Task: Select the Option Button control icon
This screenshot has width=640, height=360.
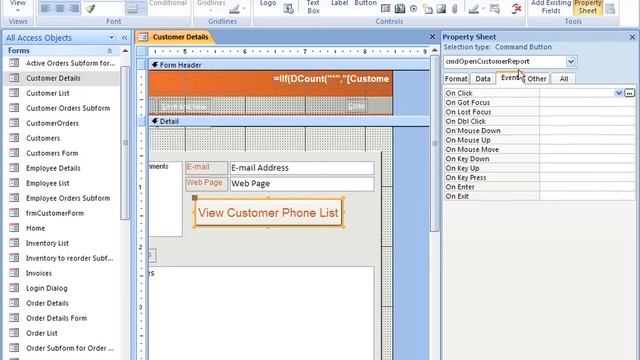Action: tap(413, 9)
